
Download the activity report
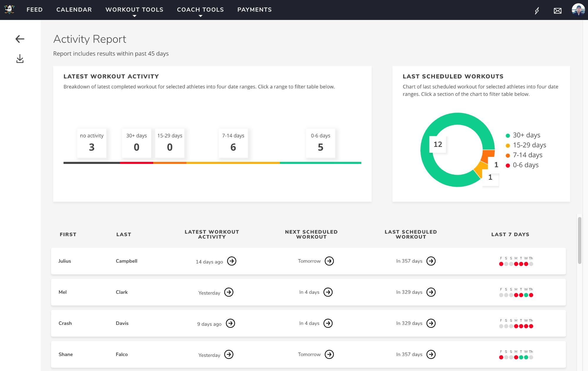(x=20, y=59)
